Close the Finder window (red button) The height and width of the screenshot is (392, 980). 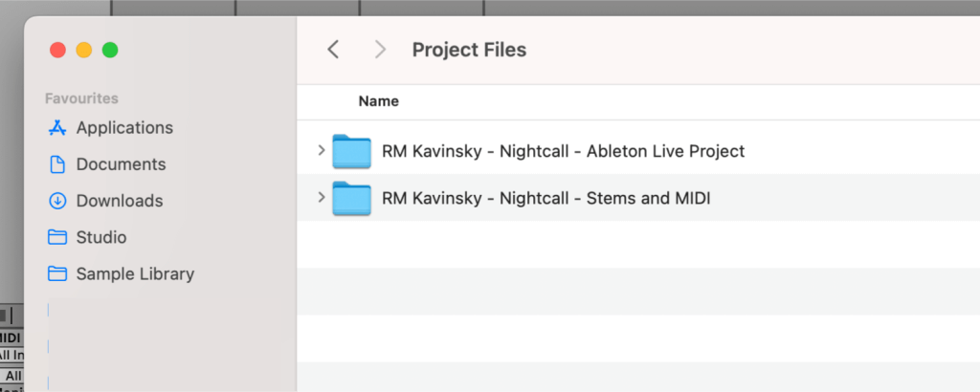(58, 50)
